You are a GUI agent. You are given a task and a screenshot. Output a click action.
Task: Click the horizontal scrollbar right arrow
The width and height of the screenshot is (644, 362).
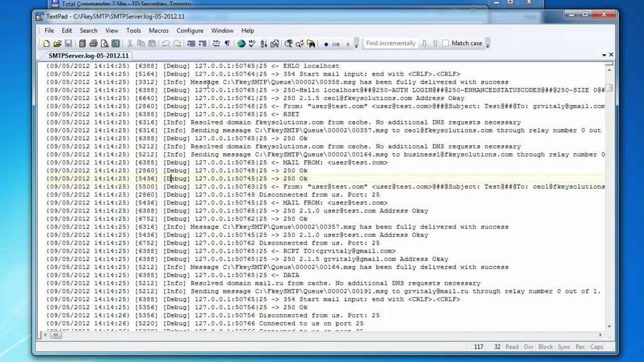point(600,335)
